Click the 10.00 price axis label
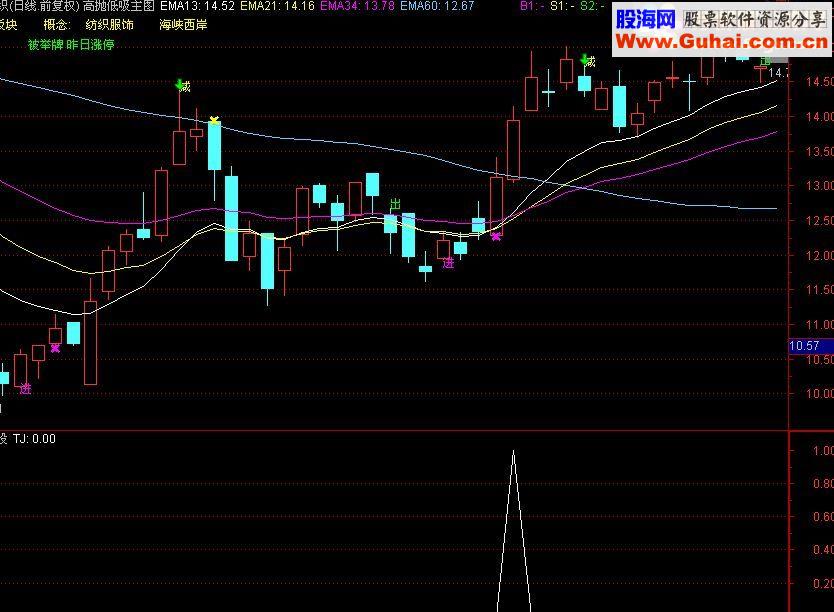The width and height of the screenshot is (834, 612). (x=820, y=394)
